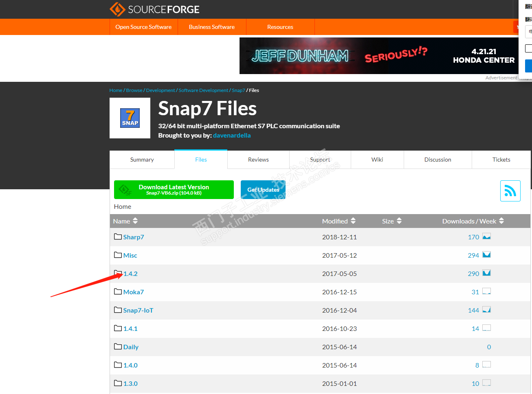Click the 144 downloads count for Snap7-IoT
Image resolution: width=532 pixels, height=394 pixels.
coord(473,310)
